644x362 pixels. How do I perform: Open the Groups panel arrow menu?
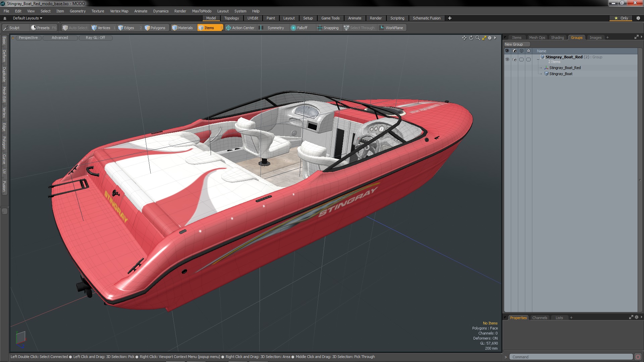(641, 37)
